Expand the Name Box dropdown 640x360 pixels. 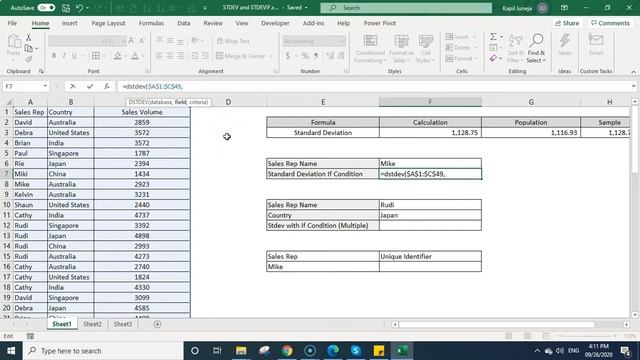(45, 87)
